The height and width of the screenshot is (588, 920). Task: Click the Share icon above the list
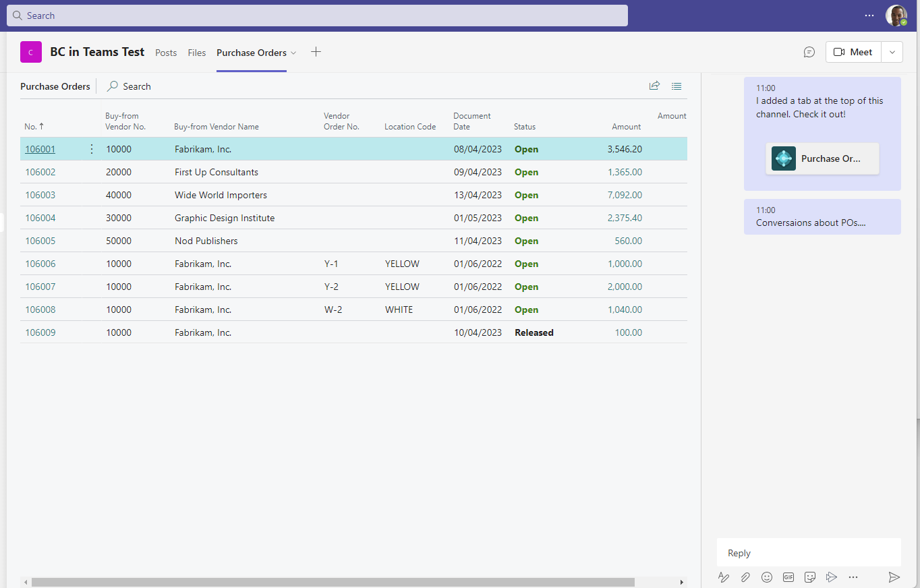coord(654,86)
